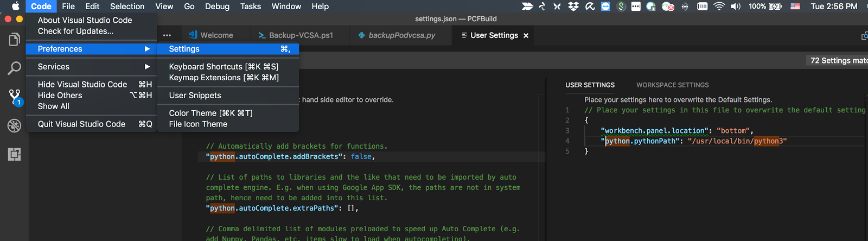This screenshot has height=241, width=868.
Task: Switch to the Welcome tab
Action: pos(216,35)
